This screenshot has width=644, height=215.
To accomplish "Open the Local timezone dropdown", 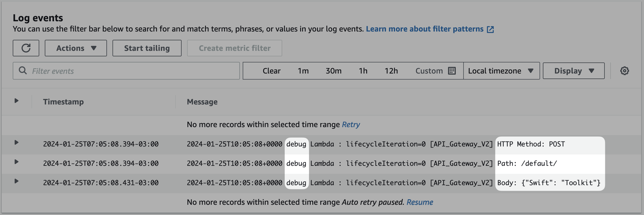I will pos(501,71).
